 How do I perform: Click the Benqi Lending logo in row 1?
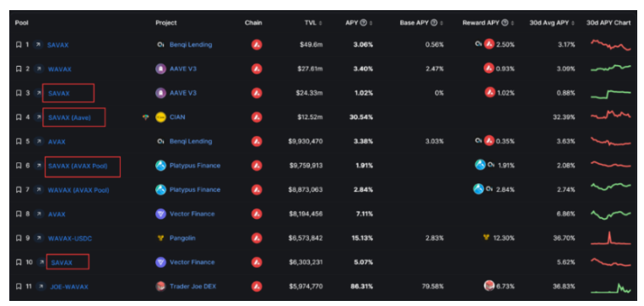pyautogui.click(x=160, y=45)
